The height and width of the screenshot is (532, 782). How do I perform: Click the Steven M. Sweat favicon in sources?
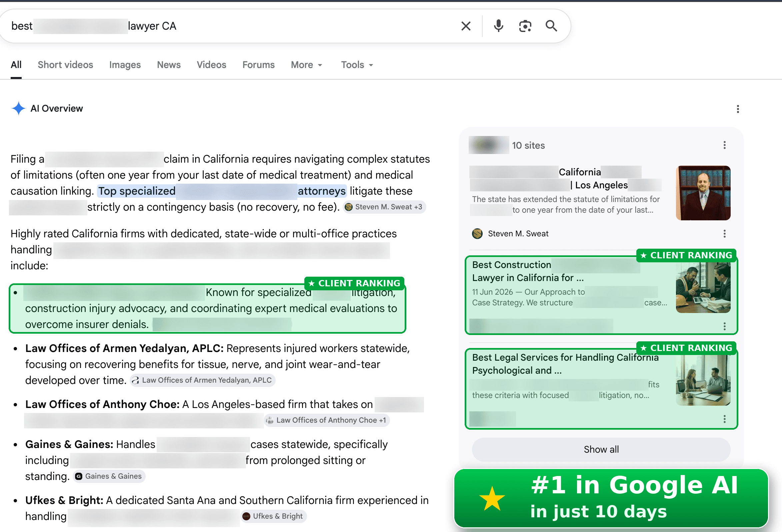pyautogui.click(x=477, y=234)
